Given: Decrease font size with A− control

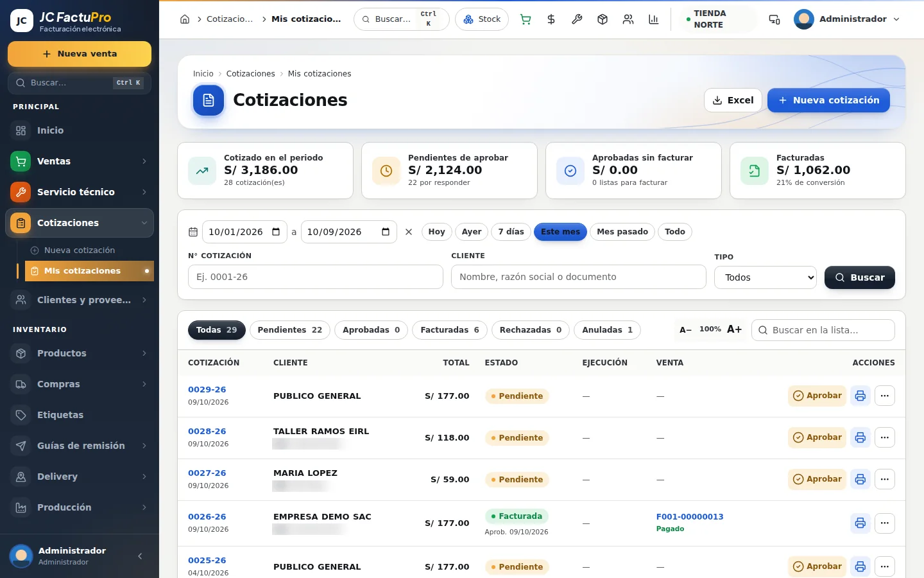Looking at the screenshot, I should pyautogui.click(x=685, y=329).
